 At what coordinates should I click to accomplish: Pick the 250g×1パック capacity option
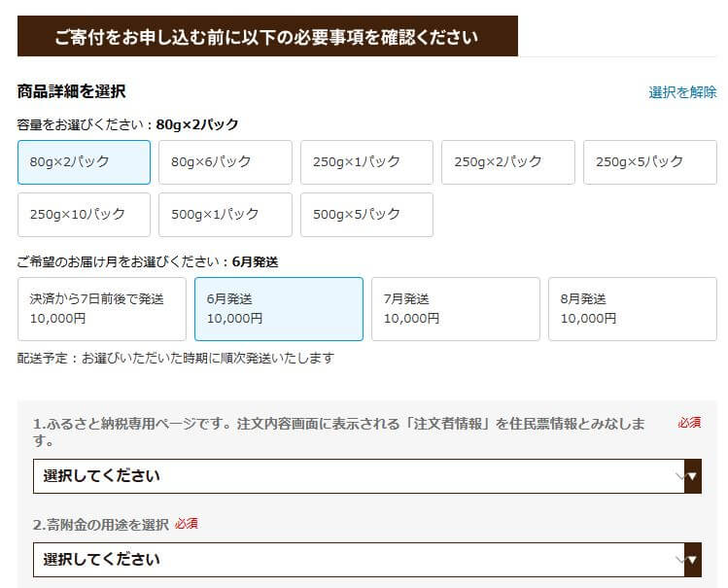[366, 162]
